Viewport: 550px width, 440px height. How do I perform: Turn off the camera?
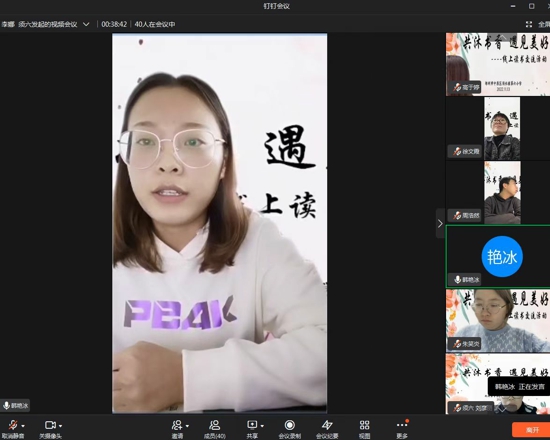pos(50,425)
